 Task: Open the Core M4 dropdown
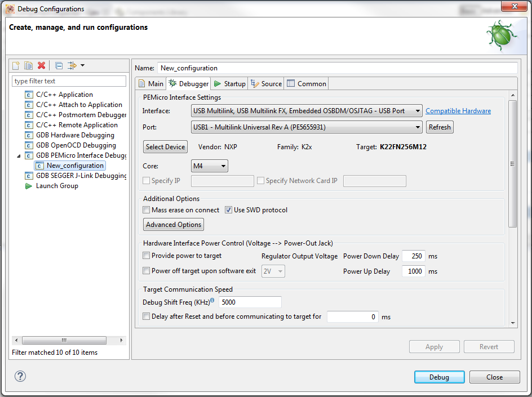210,166
